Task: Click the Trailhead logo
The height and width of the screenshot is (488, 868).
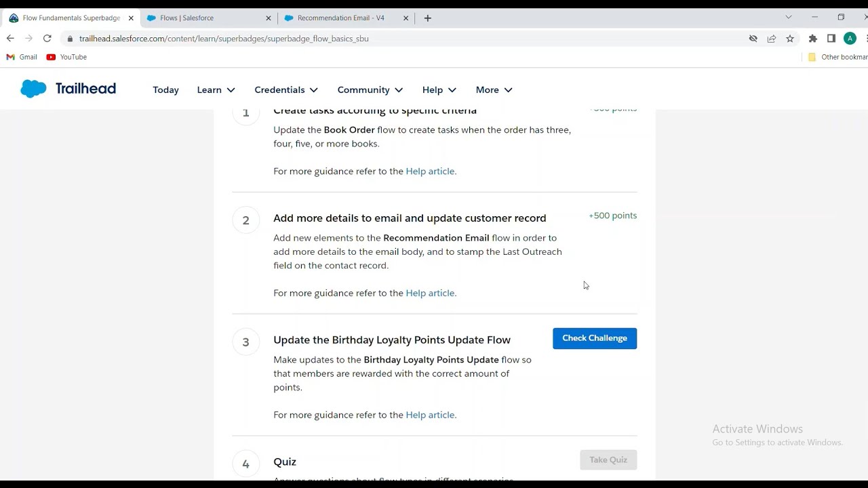Action: (x=68, y=89)
